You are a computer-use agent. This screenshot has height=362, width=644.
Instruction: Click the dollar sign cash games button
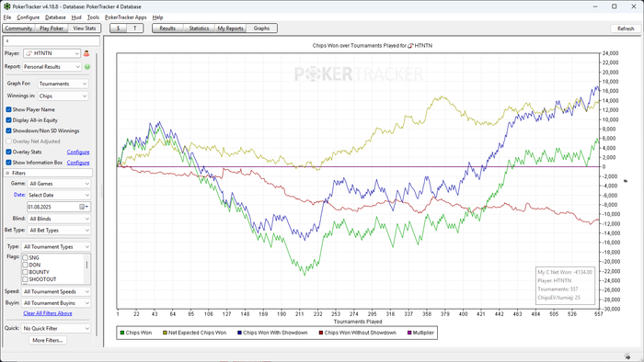point(119,28)
